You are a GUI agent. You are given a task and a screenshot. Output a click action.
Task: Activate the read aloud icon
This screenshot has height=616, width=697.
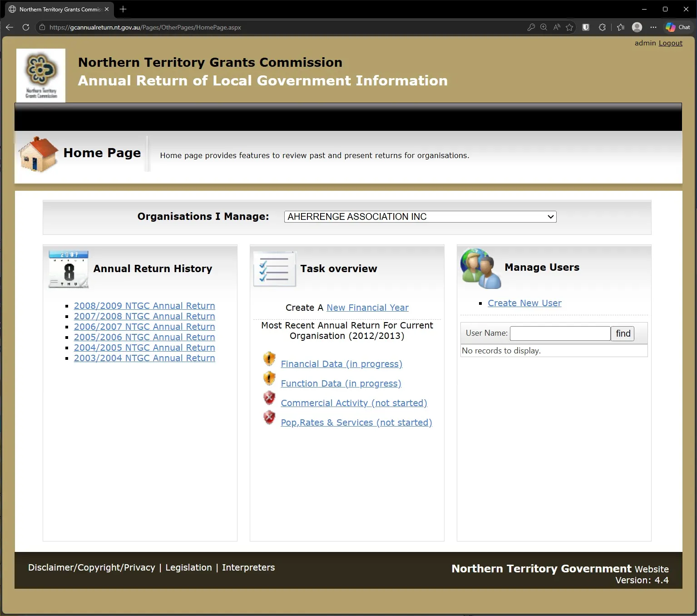click(x=556, y=27)
